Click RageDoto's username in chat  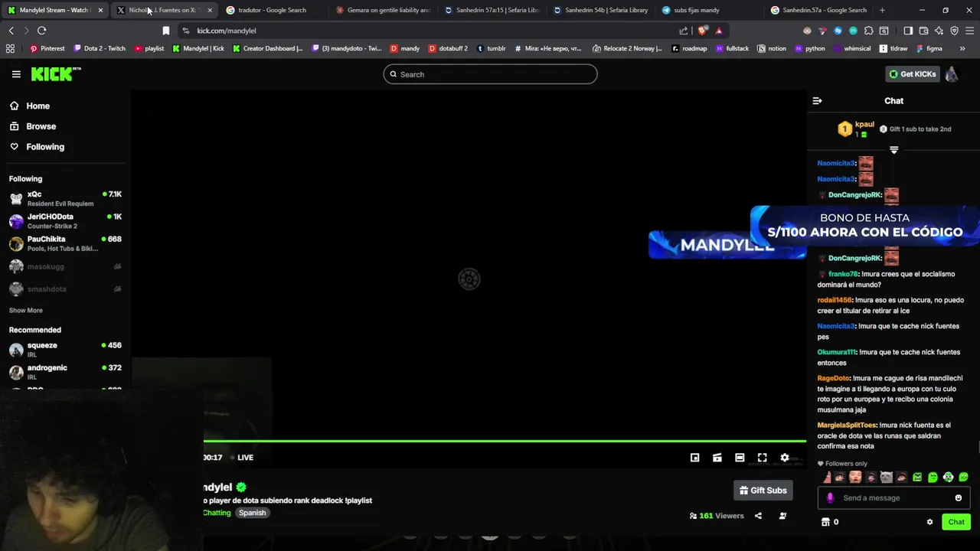(x=834, y=378)
